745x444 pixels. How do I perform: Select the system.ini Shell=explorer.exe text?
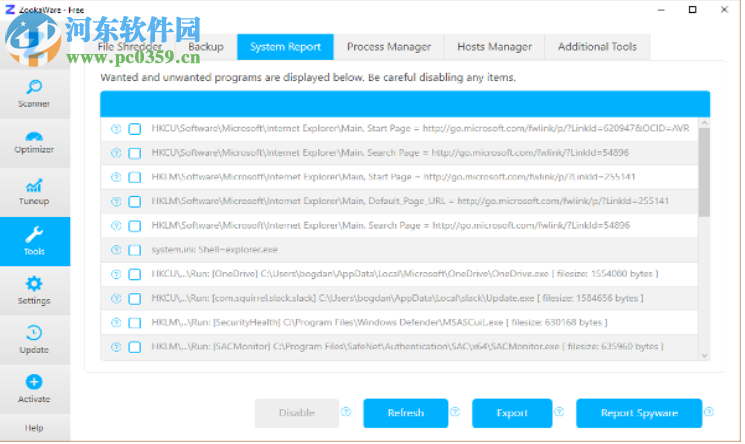[214, 250]
